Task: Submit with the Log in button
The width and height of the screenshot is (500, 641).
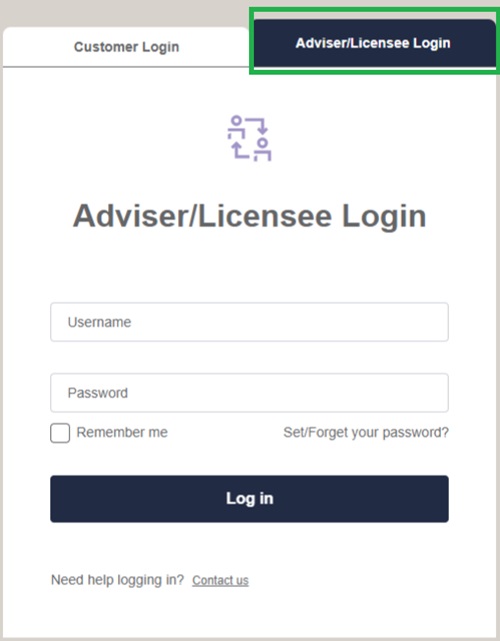Action: [x=249, y=499]
